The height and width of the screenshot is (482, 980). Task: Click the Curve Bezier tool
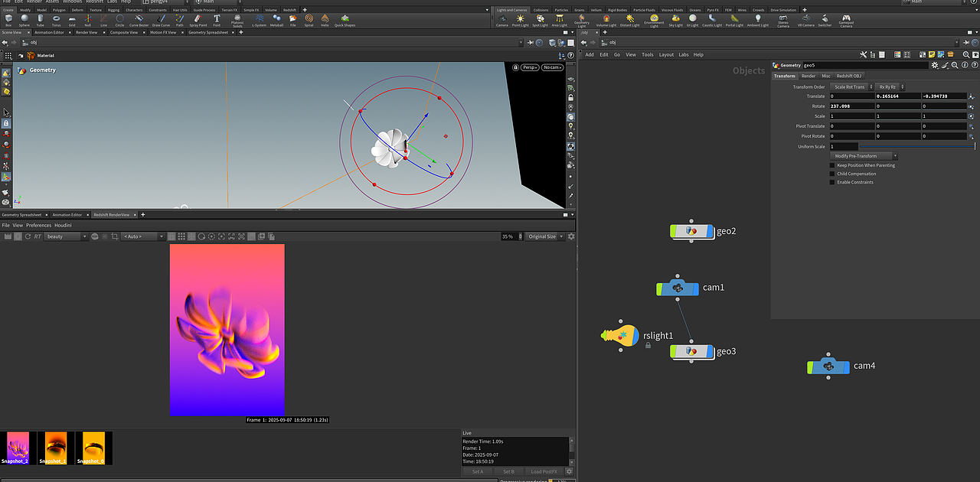139,20
